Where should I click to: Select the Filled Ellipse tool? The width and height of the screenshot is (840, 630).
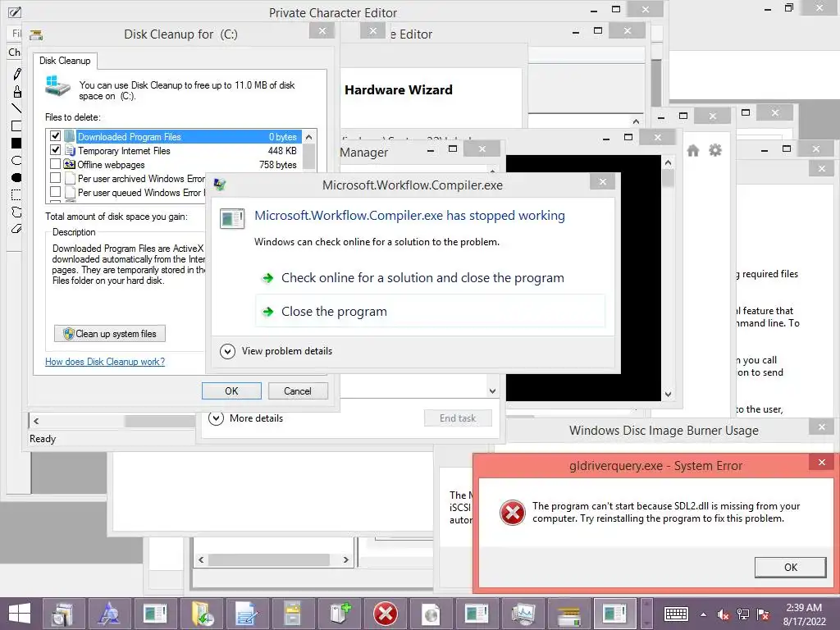click(16, 177)
